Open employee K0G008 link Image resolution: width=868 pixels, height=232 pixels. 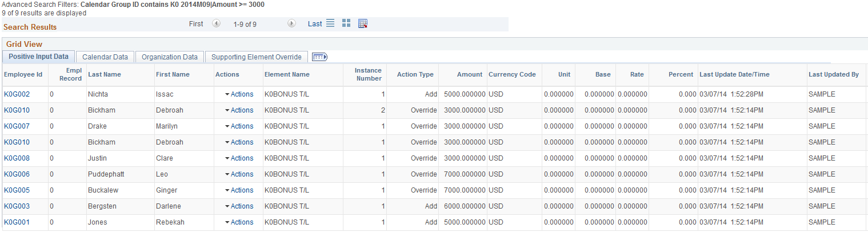click(x=17, y=158)
